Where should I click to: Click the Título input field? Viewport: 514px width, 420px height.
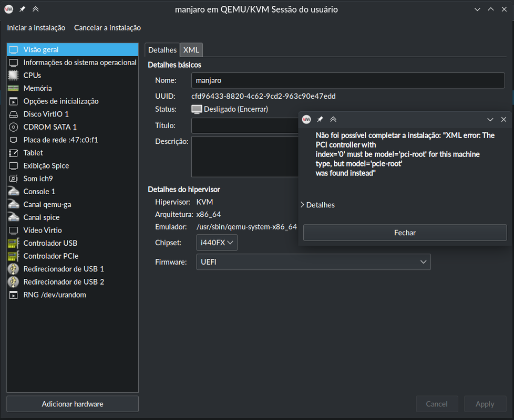[x=245, y=125]
